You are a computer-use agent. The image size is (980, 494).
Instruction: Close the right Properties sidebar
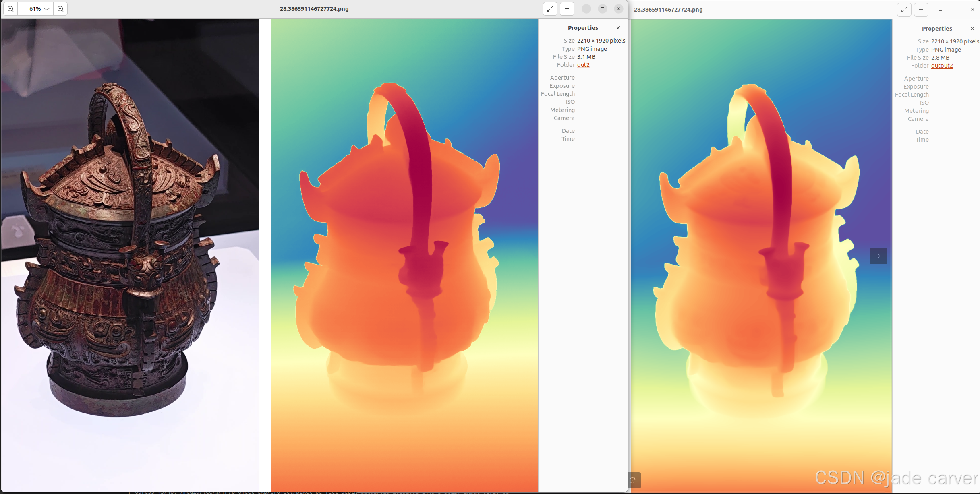[x=972, y=29]
